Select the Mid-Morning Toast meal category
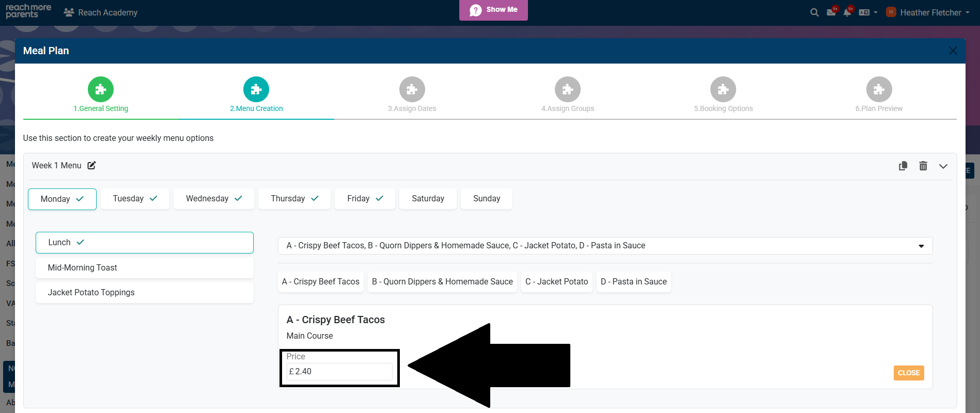Screen dimensions: 980x413 coord(144,267)
